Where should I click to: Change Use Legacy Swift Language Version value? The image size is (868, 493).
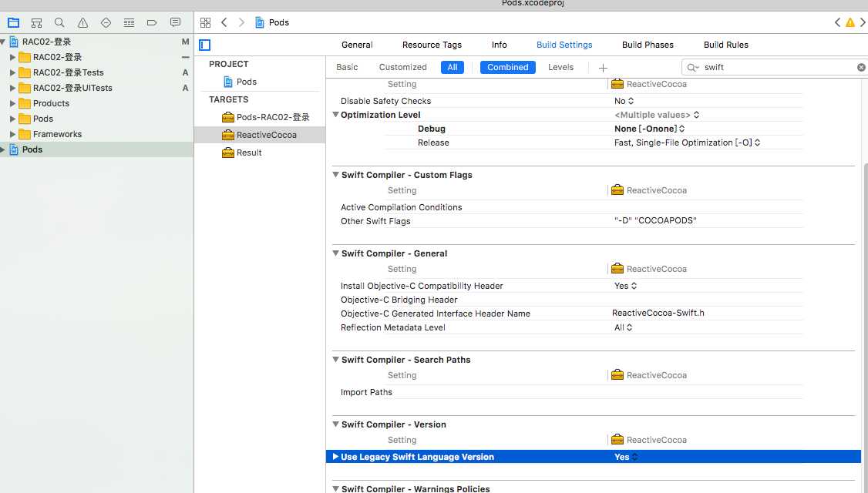click(626, 457)
